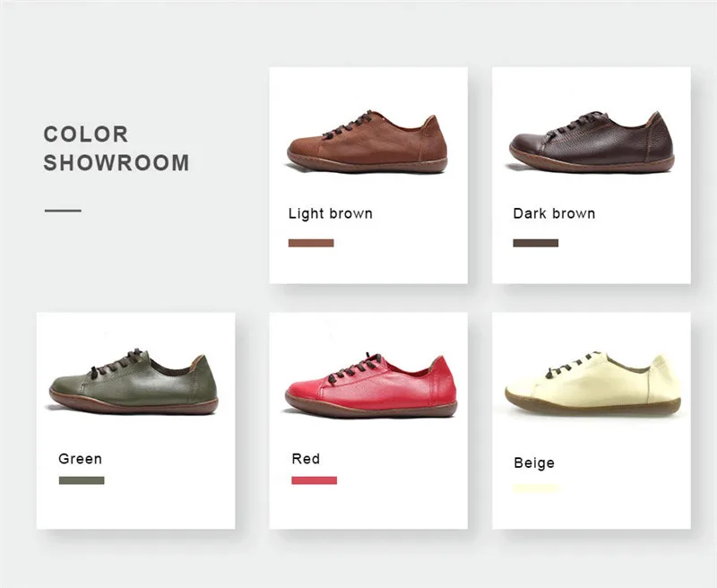This screenshot has width=717, height=588.
Task: Click the light brown color swatch bar
Action: 311,243
